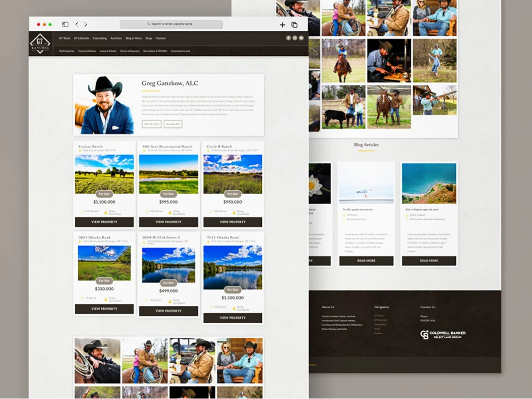Viewport: 532px width, 399px height.
Task: Go back with the browser back arrow
Action: (77, 24)
